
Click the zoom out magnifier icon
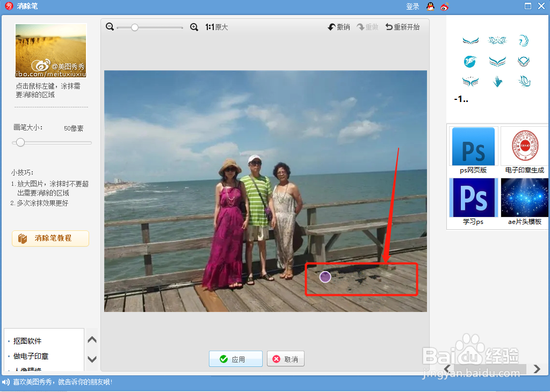point(110,27)
